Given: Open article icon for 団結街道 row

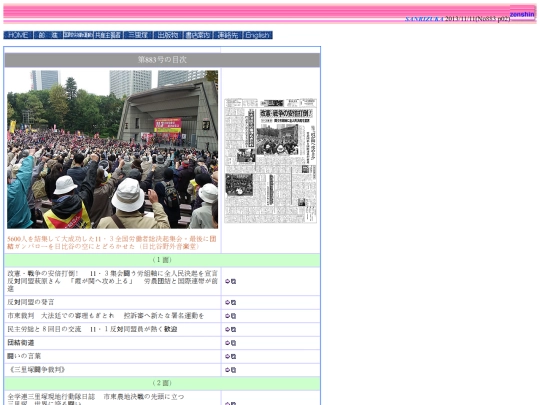Looking at the screenshot, I should tap(230, 343).
